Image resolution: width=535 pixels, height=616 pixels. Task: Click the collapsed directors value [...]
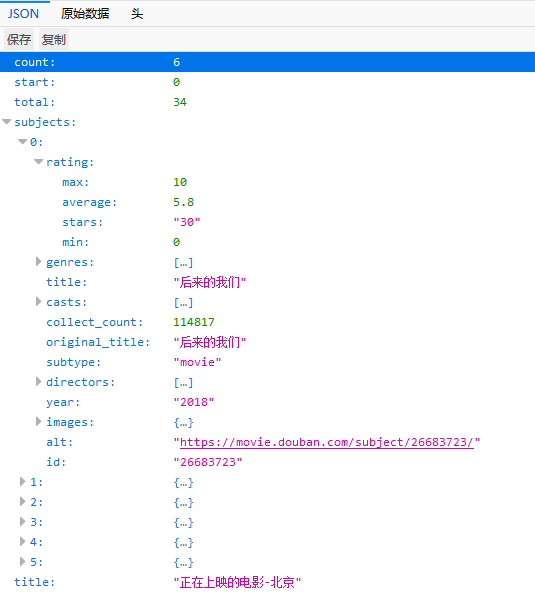183,382
